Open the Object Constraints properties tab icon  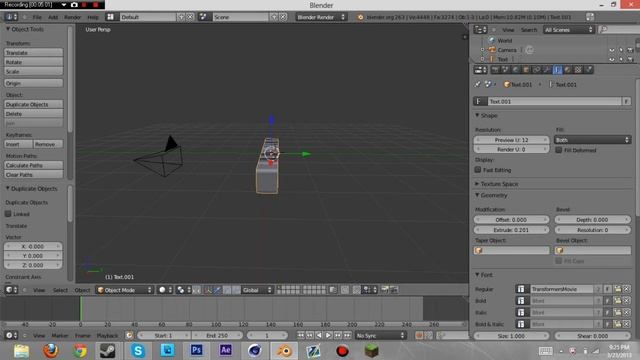tap(537, 70)
